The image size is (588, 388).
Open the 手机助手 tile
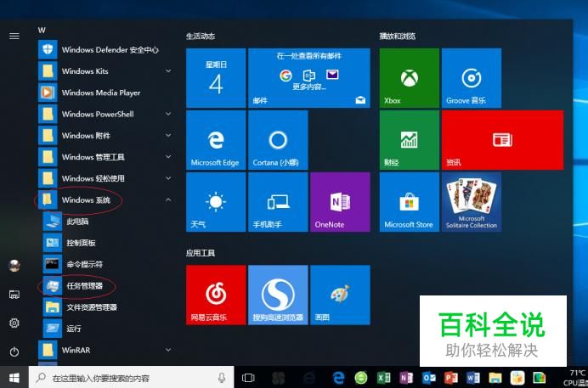click(x=278, y=202)
